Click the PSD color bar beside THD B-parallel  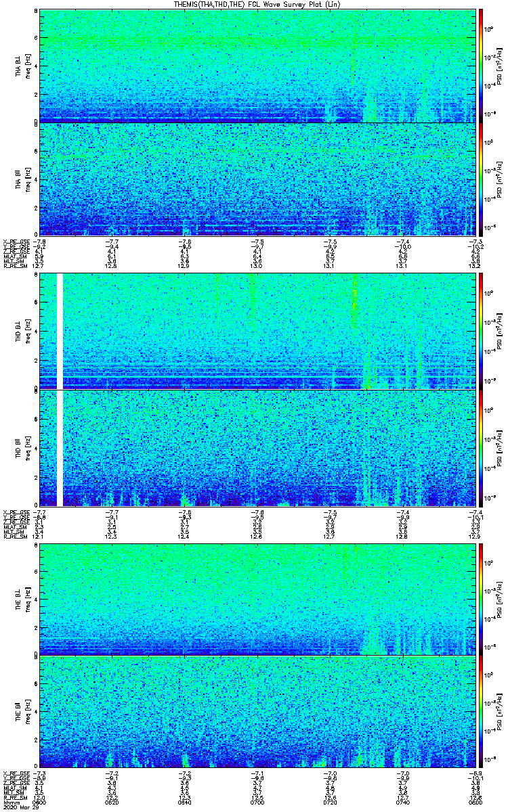(x=481, y=448)
